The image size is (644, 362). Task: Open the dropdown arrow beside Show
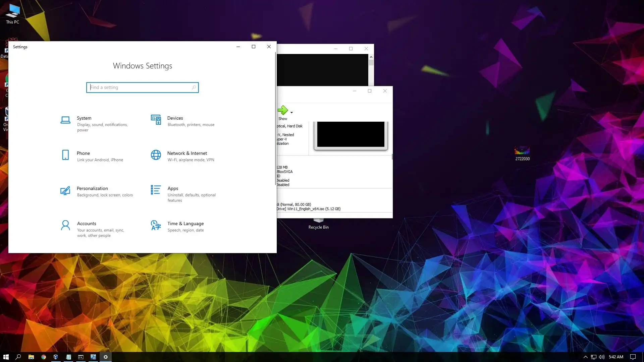click(291, 113)
